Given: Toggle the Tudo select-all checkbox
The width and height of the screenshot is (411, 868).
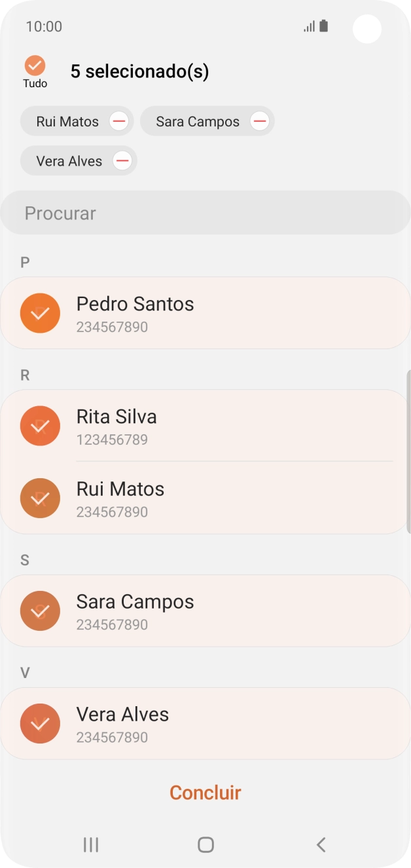Looking at the screenshot, I should [x=35, y=66].
